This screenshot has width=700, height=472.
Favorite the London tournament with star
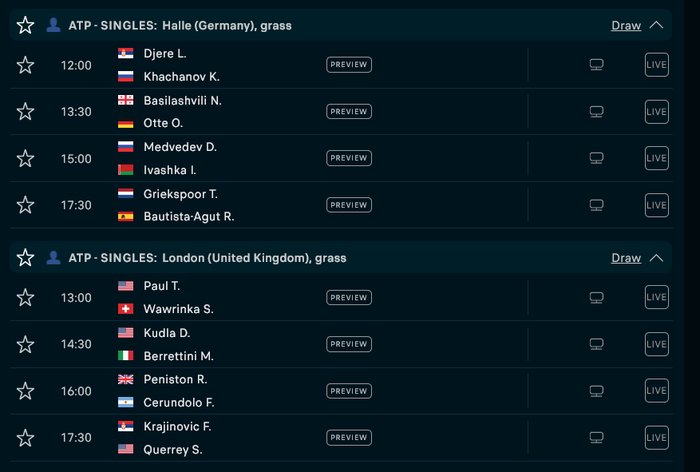click(x=25, y=258)
